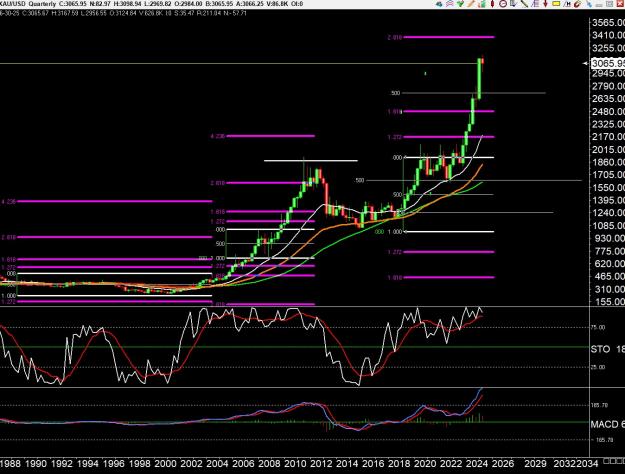Click the MACD indicator label

click(x=604, y=424)
